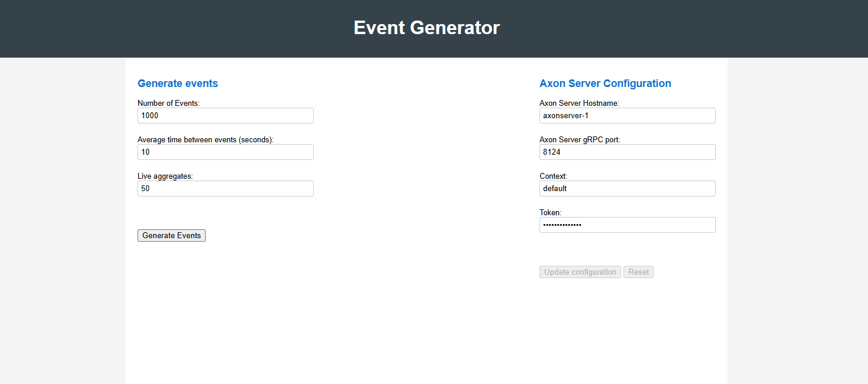This screenshot has width=868, height=384.
Task: Select the Number of Events input field
Action: pyautogui.click(x=225, y=115)
